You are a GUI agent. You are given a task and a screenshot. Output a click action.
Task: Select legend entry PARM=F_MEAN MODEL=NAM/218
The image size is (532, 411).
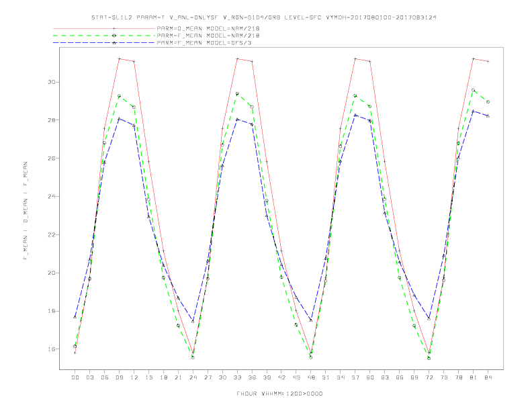click(208, 36)
